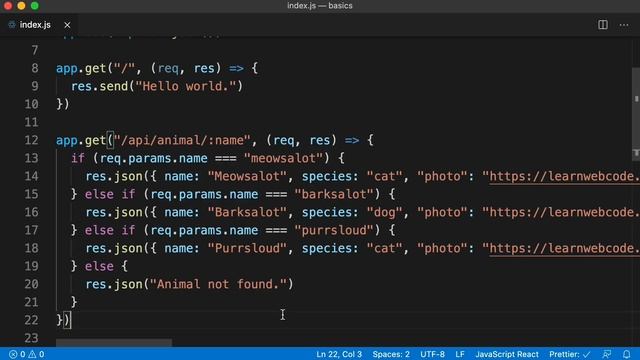The height and width of the screenshot is (360, 640).
Task: Click the "dog" species value on line 16
Action: click(384, 212)
